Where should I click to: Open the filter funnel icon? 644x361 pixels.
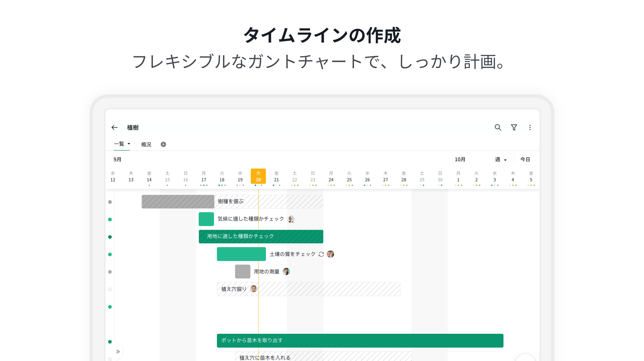click(514, 127)
